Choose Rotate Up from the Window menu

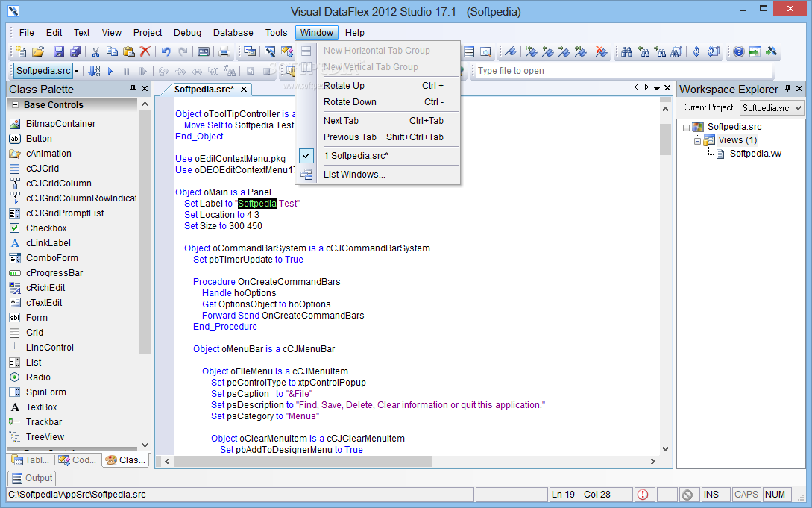pyautogui.click(x=377, y=86)
